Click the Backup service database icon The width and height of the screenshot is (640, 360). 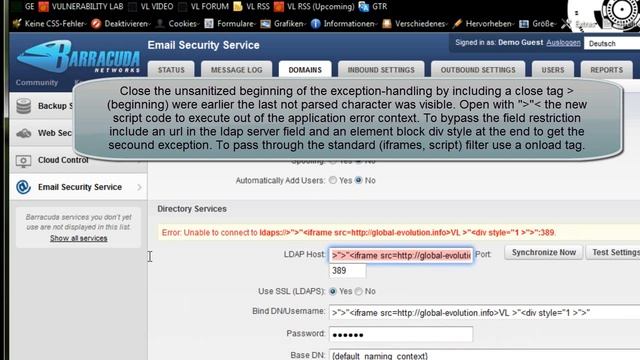pyautogui.click(x=24, y=106)
